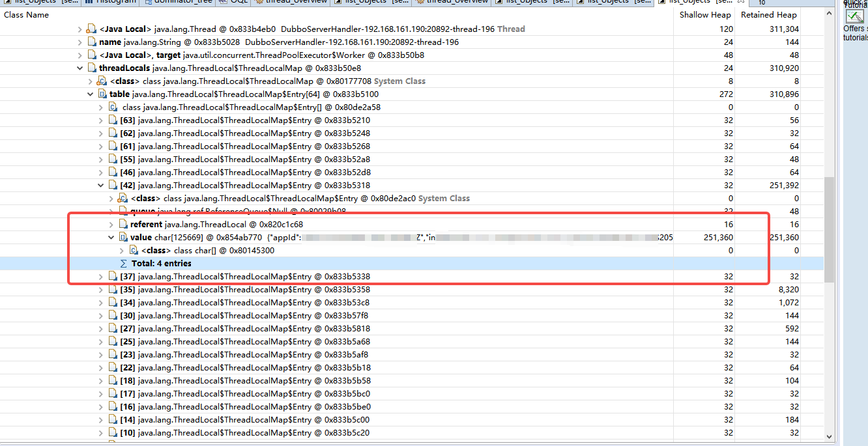Viewport: 868px width, 446px height.
Task: Click the object icon of entry [55]
Action: [x=113, y=160]
